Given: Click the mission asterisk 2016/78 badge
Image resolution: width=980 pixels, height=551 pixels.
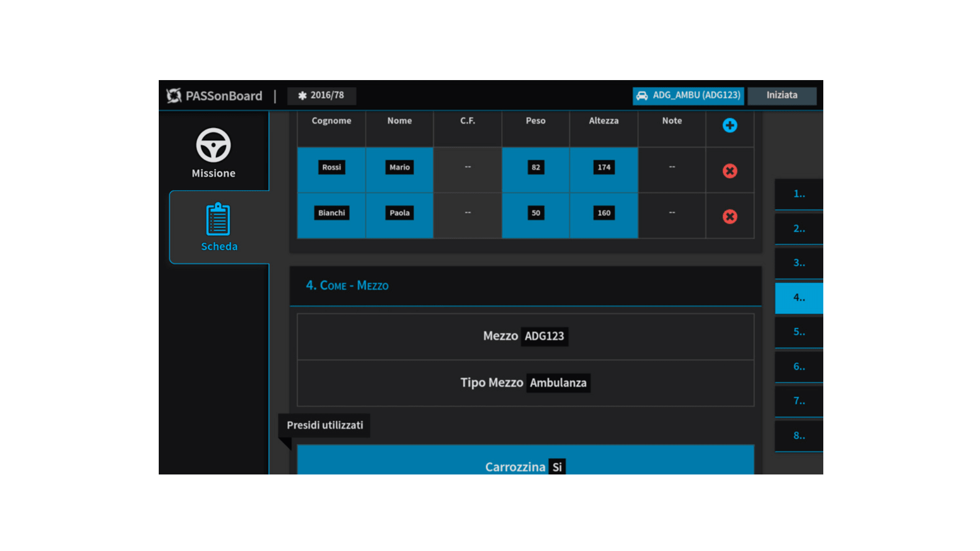Looking at the screenshot, I should tap(322, 95).
